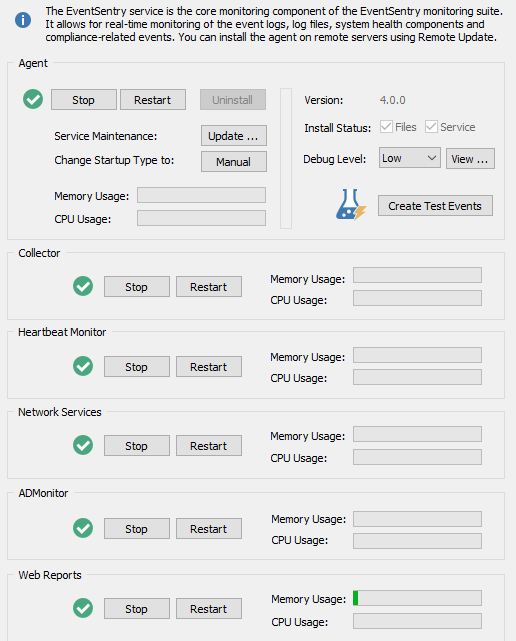Viewport: 516px width, 641px height.
Task: Click the "Service Maintenance:" label
Action: pyautogui.click(x=105, y=136)
